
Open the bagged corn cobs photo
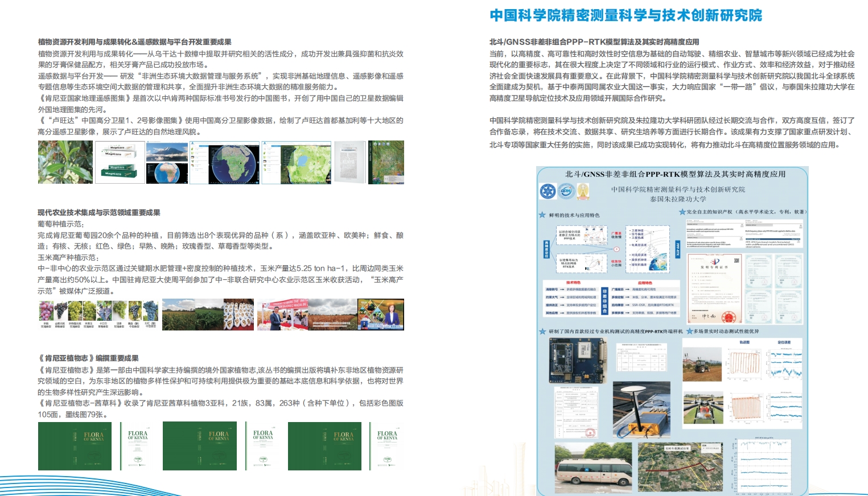238,315
